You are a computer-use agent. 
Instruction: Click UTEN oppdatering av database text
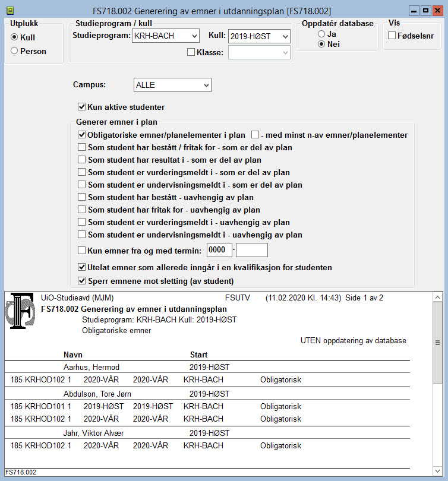[353, 340]
